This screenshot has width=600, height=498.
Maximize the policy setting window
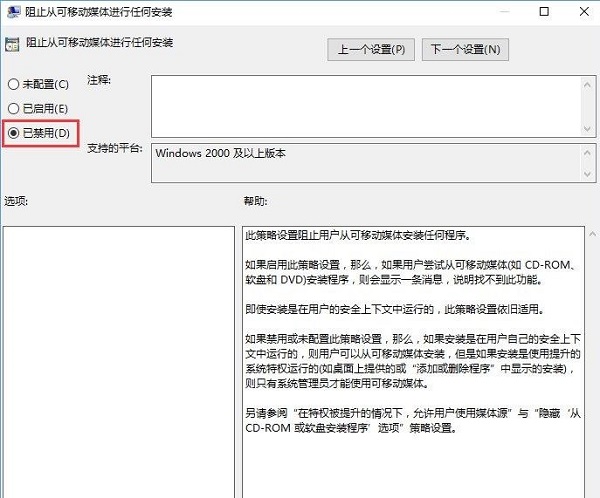click(x=543, y=13)
